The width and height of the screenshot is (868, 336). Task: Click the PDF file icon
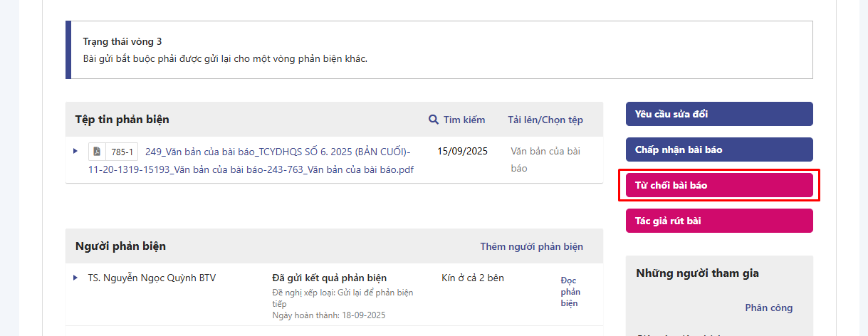click(x=95, y=152)
